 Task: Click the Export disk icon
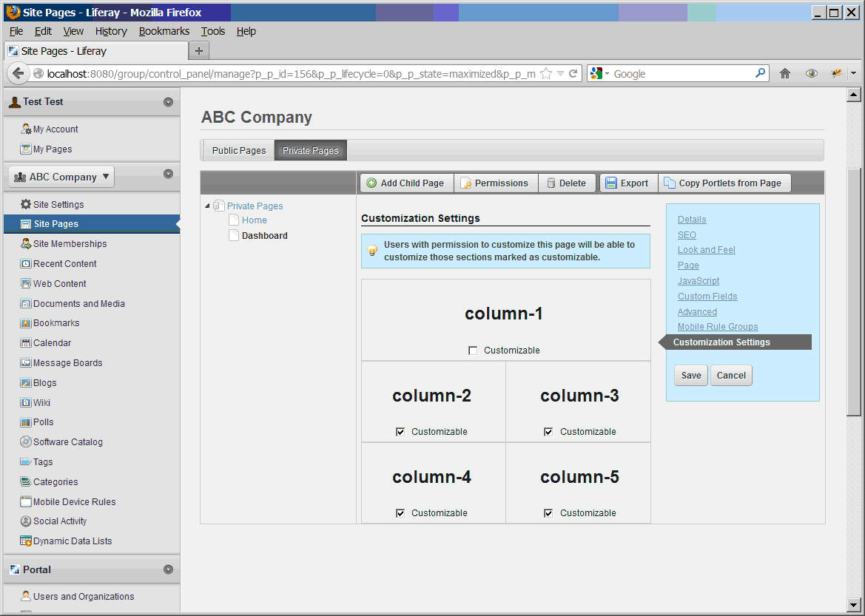point(611,183)
